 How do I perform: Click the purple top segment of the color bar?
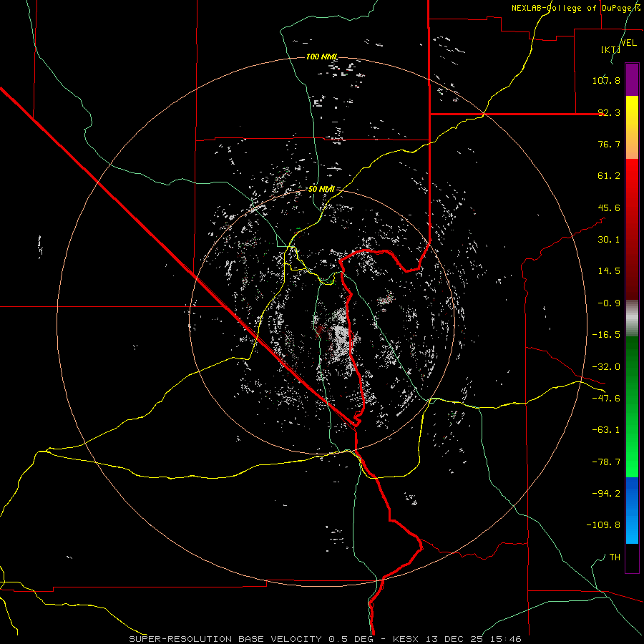coord(632,79)
